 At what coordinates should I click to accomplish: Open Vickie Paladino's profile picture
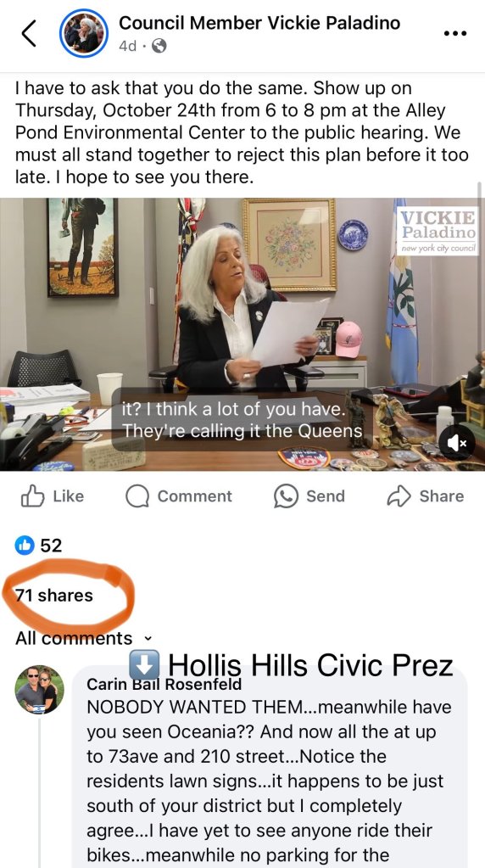click(x=83, y=34)
